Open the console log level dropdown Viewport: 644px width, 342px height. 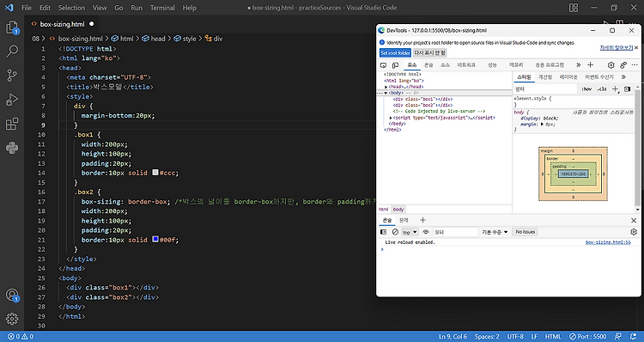tap(495, 232)
